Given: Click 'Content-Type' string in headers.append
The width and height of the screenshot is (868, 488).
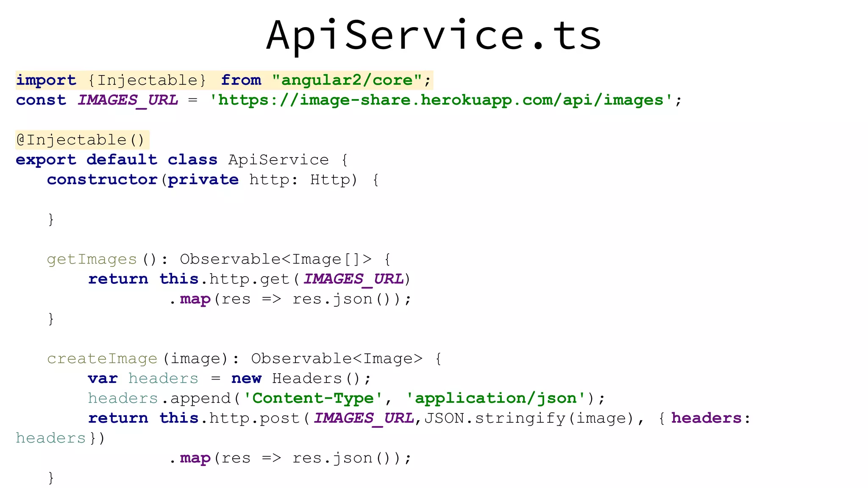Looking at the screenshot, I should click(313, 398).
